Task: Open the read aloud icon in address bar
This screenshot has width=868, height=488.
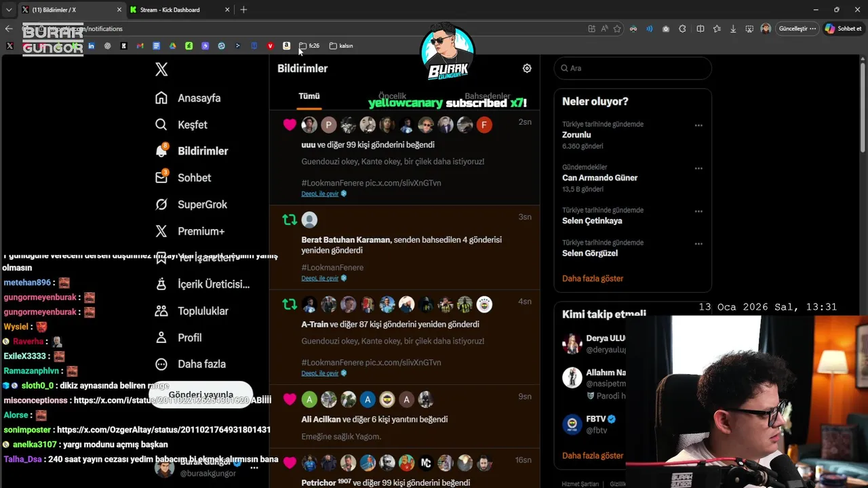Action: [x=604, y=28]
